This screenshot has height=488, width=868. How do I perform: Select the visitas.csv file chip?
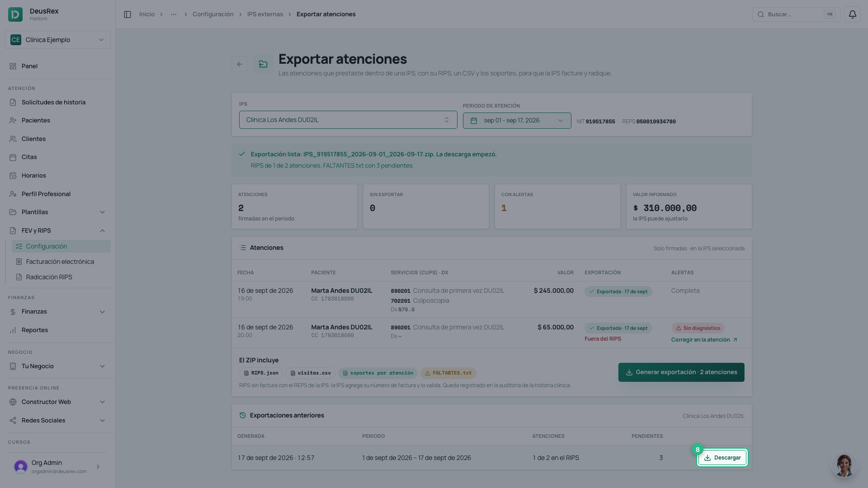point(311,373)
